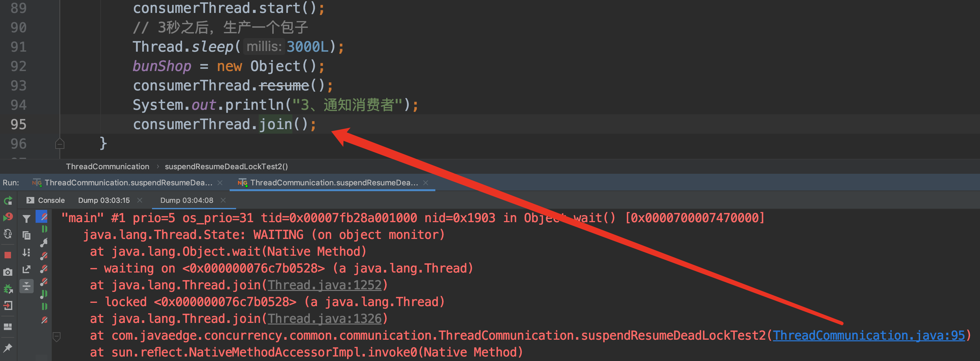980x361 pixels.
Task: Toggle auto-test rerun icon
Action: [x=8, y=234]
